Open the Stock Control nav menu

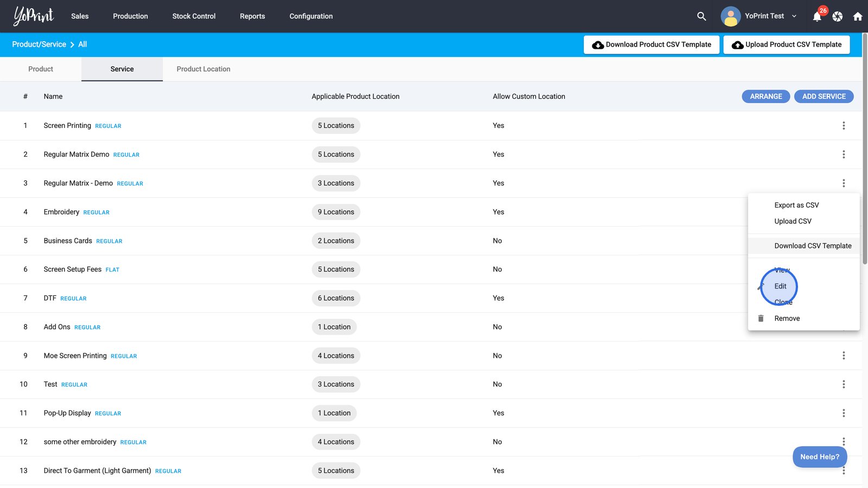tap(194, 16)
